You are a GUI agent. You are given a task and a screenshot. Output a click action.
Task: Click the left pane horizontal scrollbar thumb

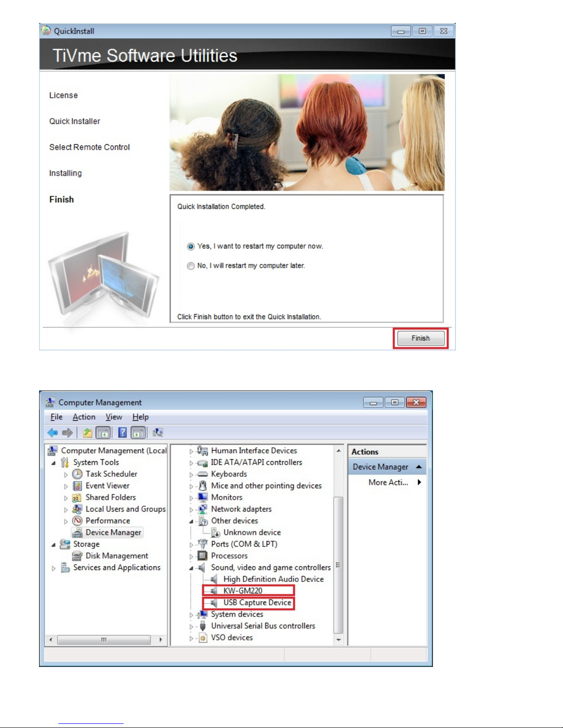(x=104, y=640)
